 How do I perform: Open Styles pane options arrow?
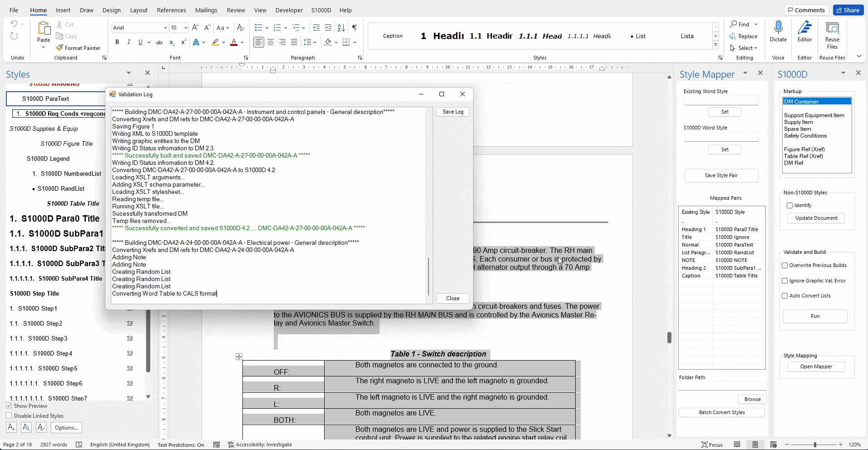tap(128, 73)
